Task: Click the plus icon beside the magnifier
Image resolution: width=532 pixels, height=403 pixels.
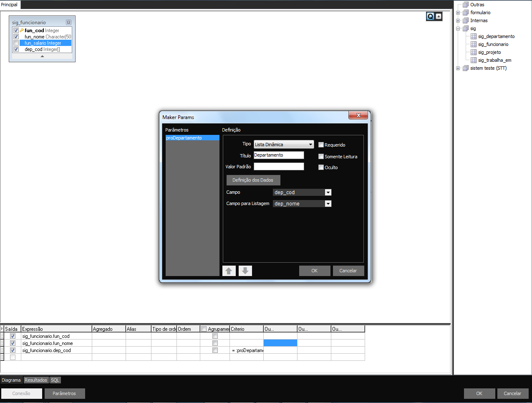Action: 439,16
